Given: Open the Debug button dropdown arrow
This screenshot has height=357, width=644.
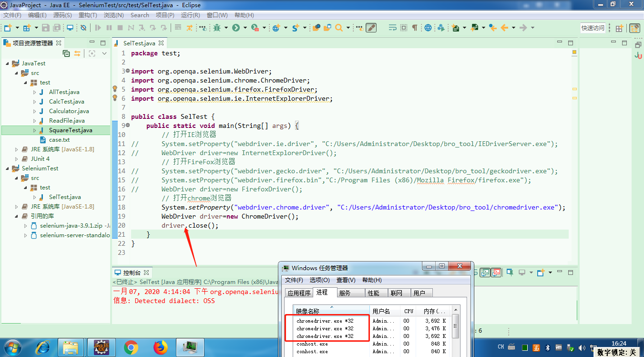Looking at the screenshot, I should click(x=226, y=28).
